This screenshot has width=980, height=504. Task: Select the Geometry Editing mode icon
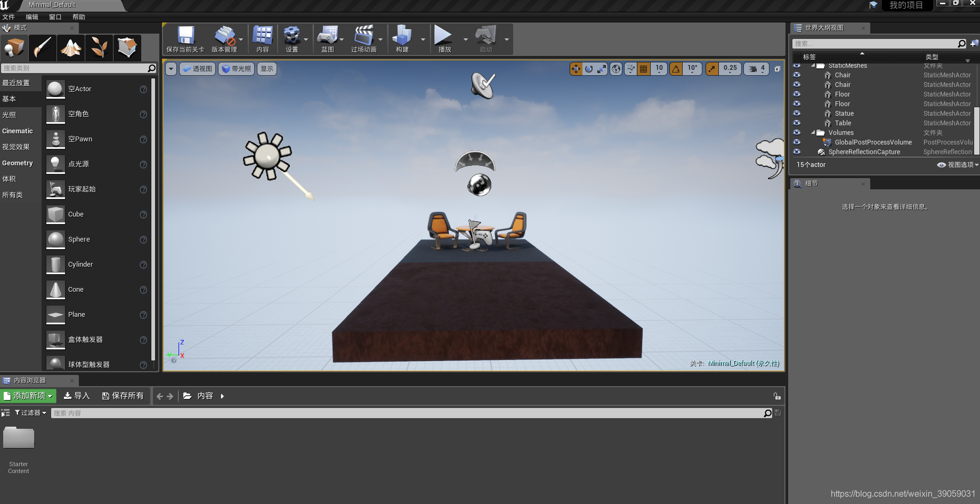click(127, 48)
